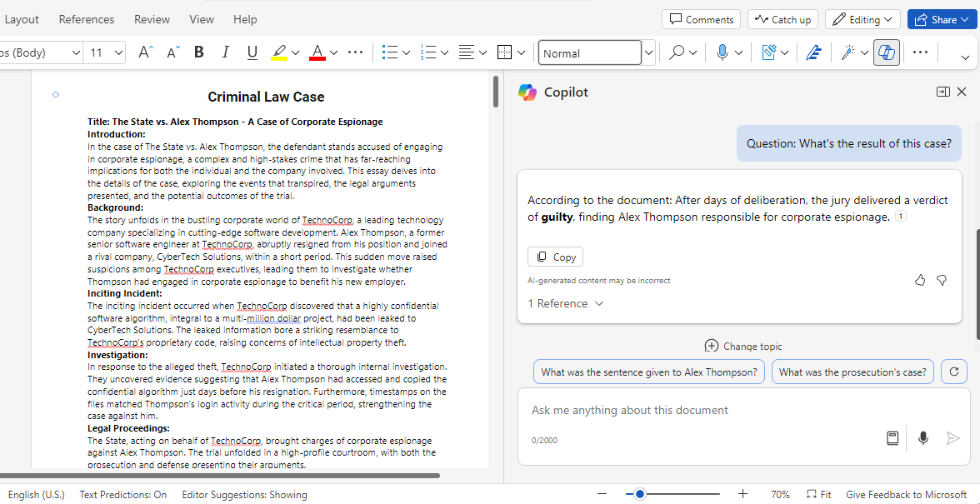980x504 pixels.
Task: Click the 70% zoom level
Action: point(780,495)
